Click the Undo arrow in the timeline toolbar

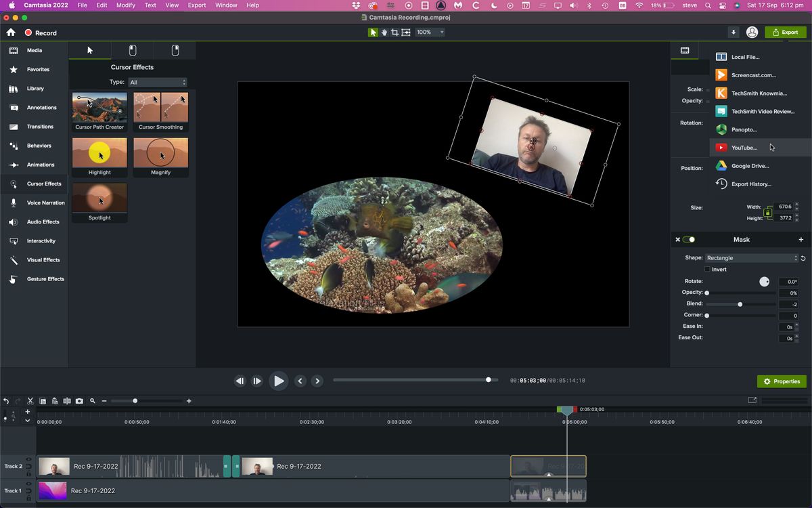pyautogui.click(x=6, y=400)
